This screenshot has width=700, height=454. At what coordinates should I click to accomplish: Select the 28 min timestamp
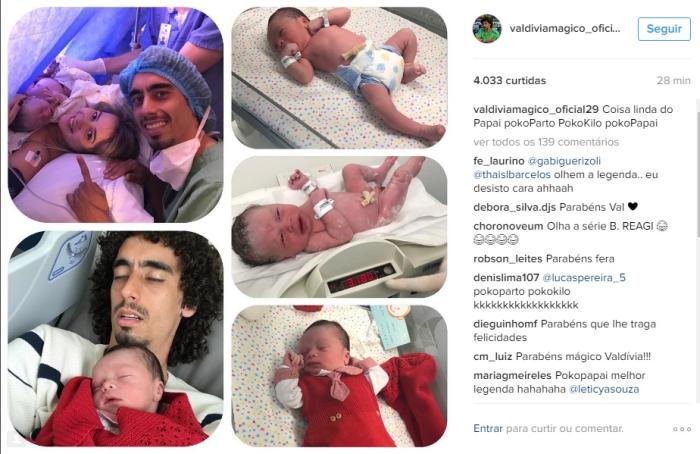673,81
